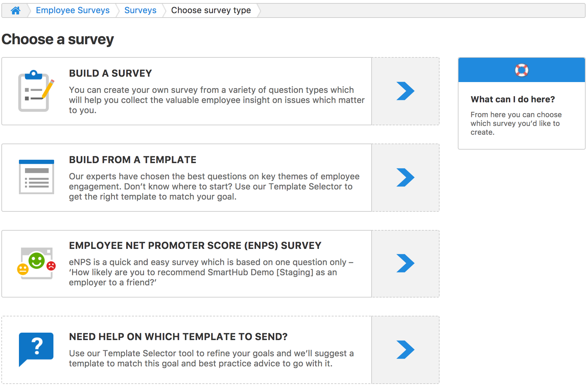Image resolution: width=588 pixels, height=386 pixels.
Task: Go to Surveys breadcrumb link
Action: pos(140,10)
